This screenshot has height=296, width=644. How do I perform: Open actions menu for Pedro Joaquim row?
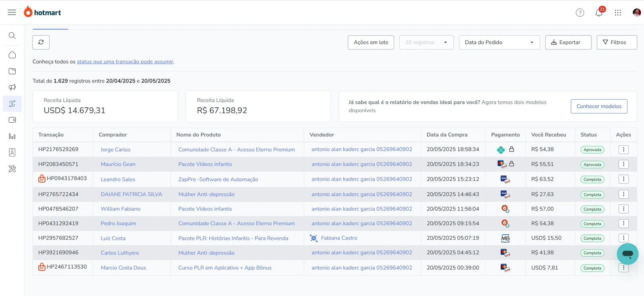click(x=623, y=223)
